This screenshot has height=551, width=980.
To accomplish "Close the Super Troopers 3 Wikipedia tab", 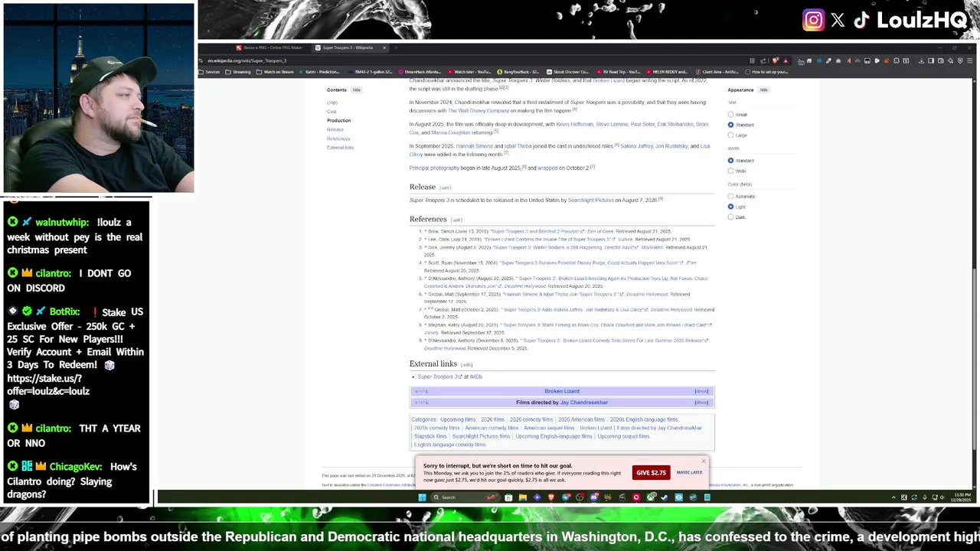I will click(384, 47).
